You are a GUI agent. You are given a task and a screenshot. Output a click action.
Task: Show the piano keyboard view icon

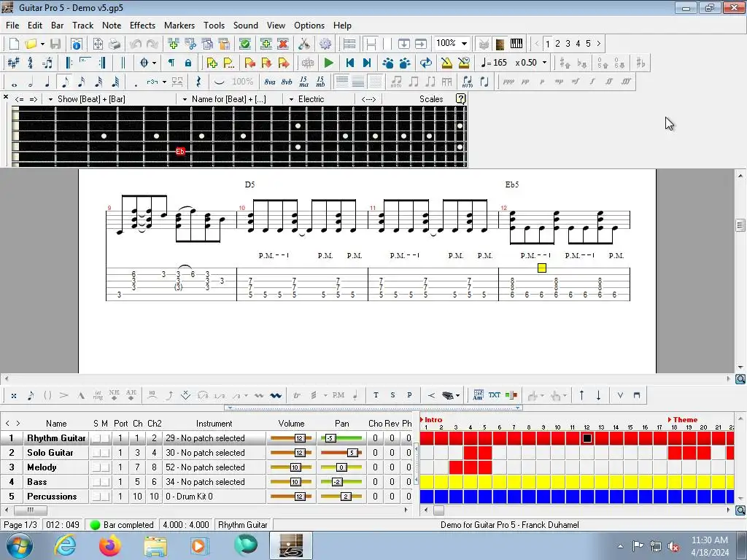516,44
